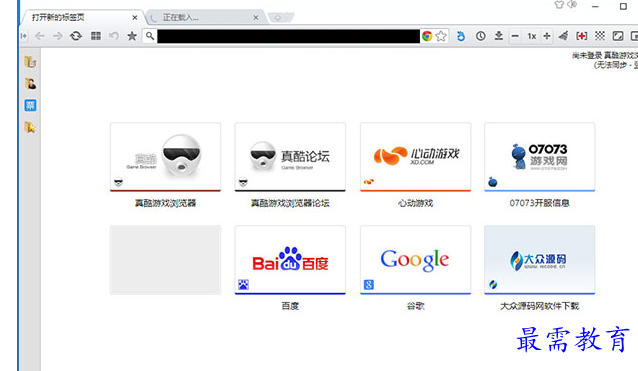Open the blue sidebar panel icon
Screen dimensions: 638x371
point(30,105)
